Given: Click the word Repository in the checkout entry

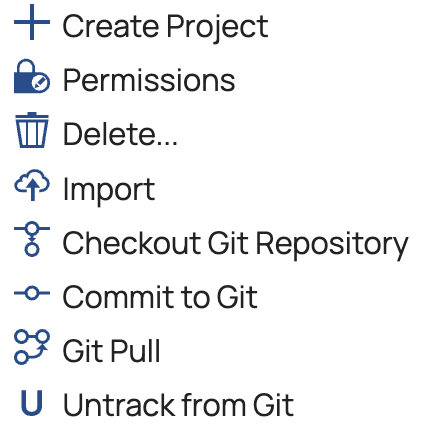Looking at the screenshot, I should click(x=332, y=245).
